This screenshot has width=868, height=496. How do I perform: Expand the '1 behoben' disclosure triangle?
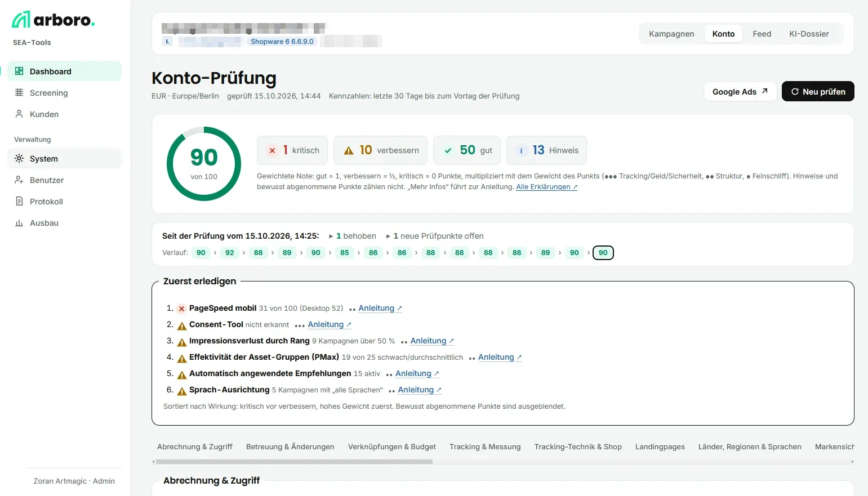point(331,236)
